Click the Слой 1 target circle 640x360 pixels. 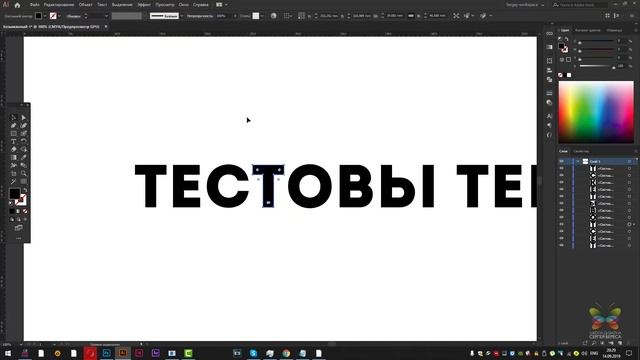[x=629, y=162]
